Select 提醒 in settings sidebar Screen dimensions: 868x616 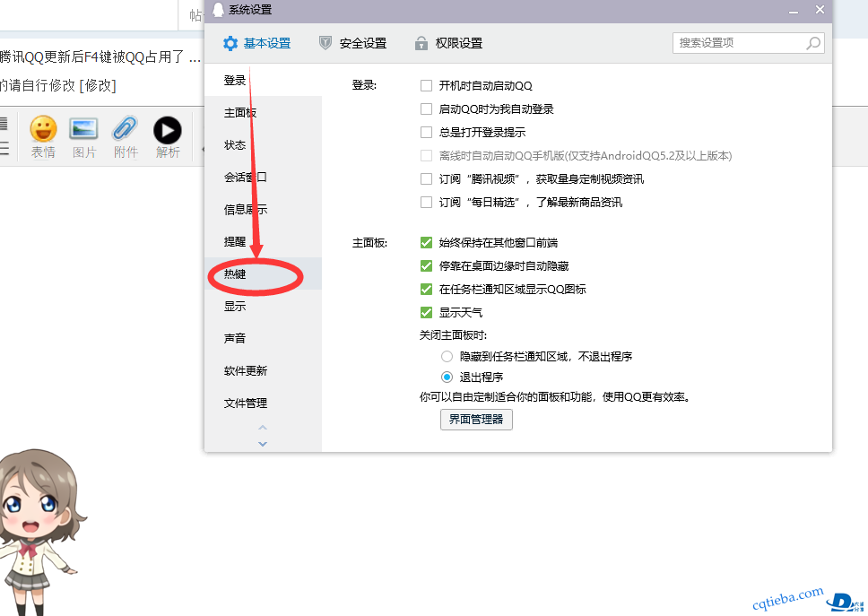(x=263, y=241)
